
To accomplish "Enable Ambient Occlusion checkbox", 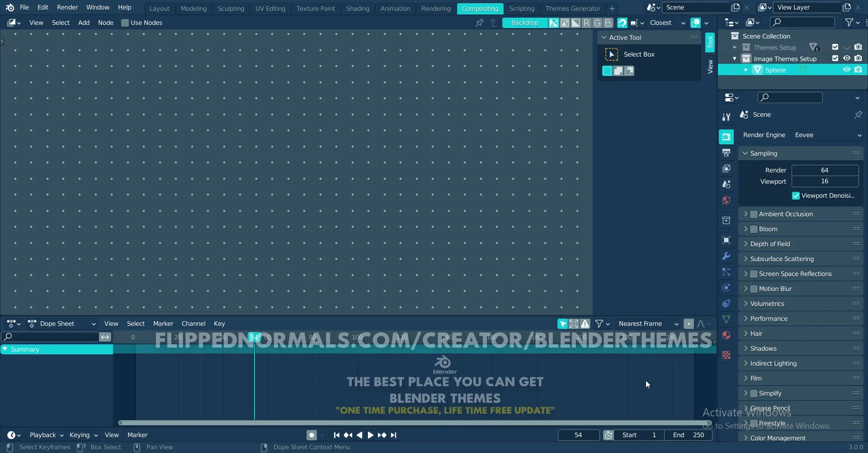I will (x=754, y=214).
